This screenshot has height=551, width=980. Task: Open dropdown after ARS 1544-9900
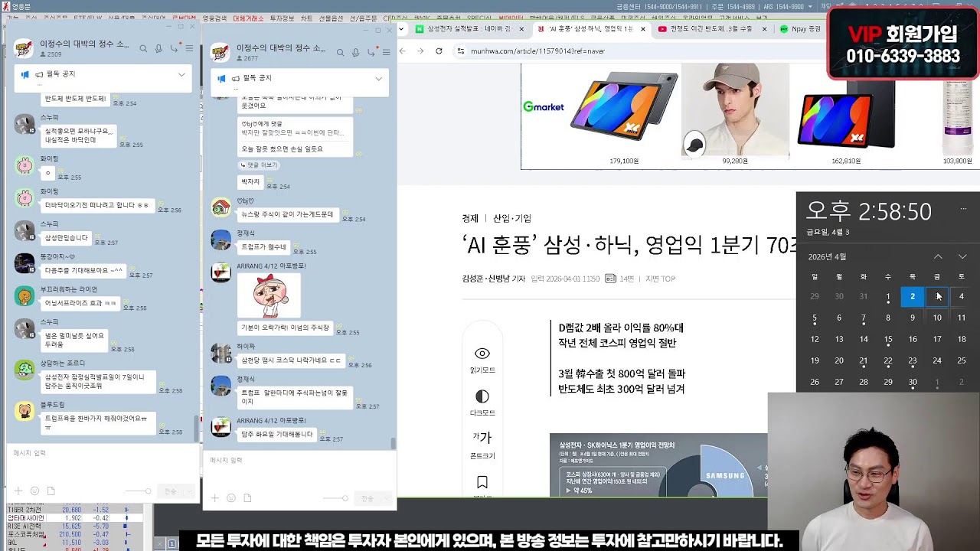[812, 6]
